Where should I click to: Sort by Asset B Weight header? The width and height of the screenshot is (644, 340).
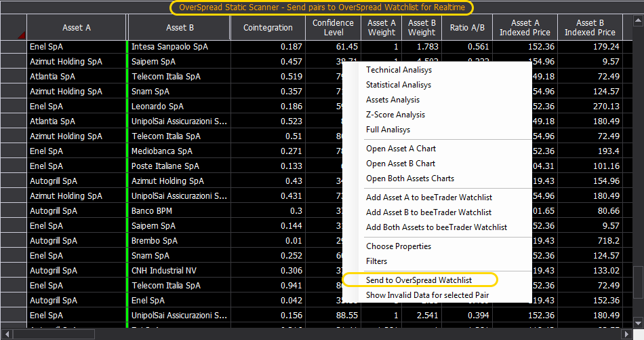click(422, 28)
